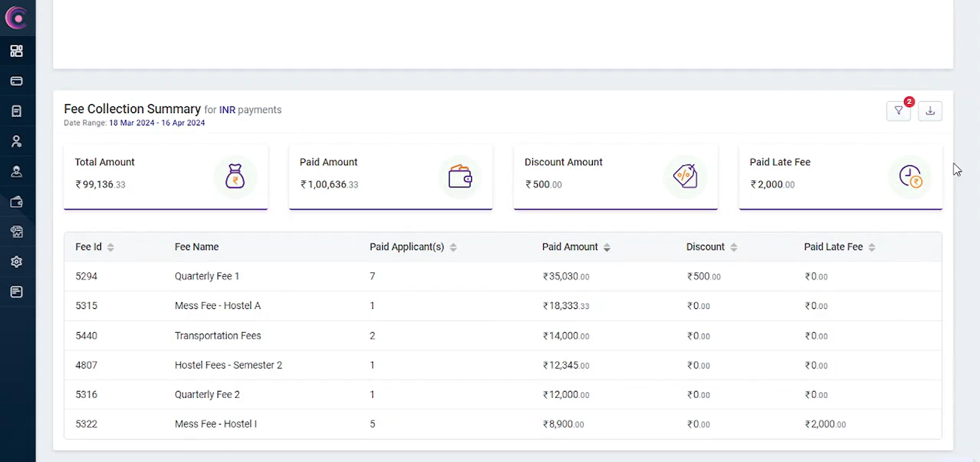Viewport: 980px width, 462px height.
Task: Download the Fee Collection Summary
Action: [x=930, y=111]
